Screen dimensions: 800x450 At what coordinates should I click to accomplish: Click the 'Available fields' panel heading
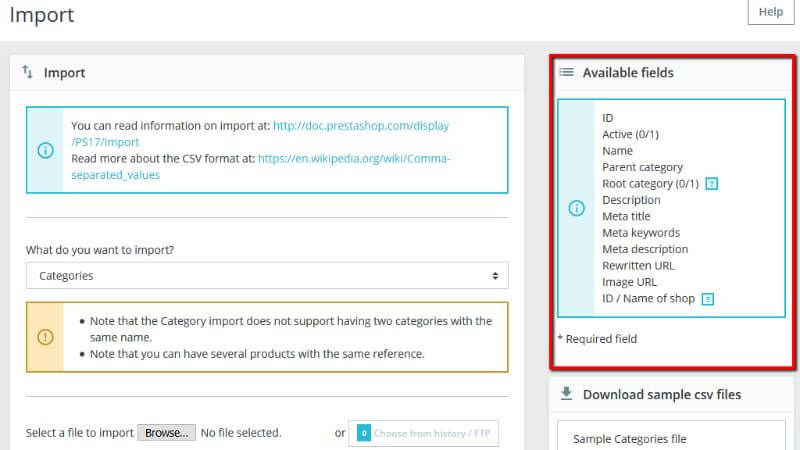(628, 72)
